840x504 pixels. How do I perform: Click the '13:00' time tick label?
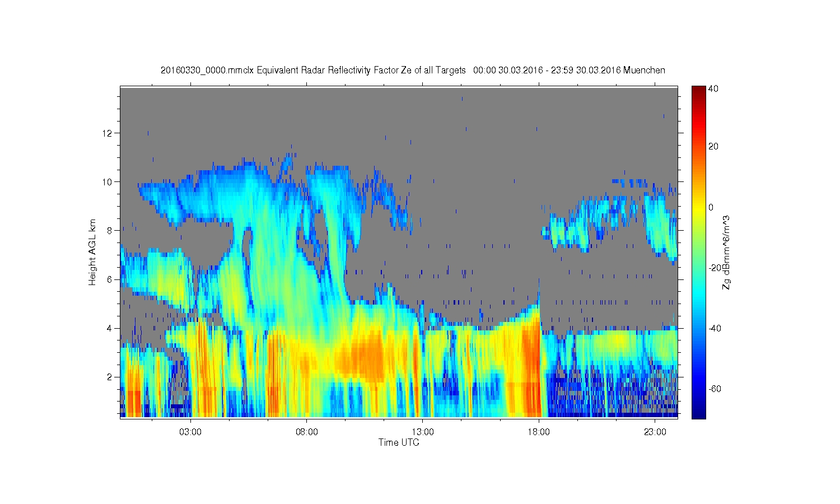pos(423,432)
